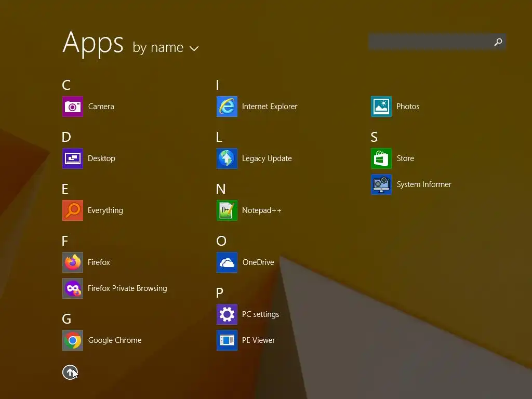
Task: Click the "Firefox Private Browsing" label
Action: 127,288
